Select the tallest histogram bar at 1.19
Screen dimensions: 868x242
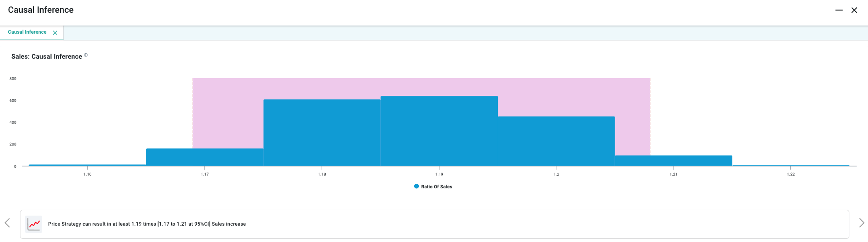439,131
